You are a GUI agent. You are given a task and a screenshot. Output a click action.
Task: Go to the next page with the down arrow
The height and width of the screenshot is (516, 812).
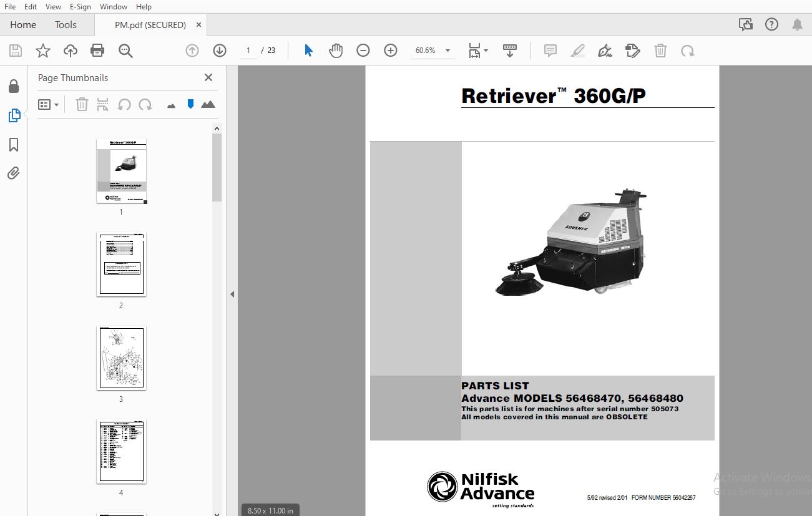[x=219, y=51]
